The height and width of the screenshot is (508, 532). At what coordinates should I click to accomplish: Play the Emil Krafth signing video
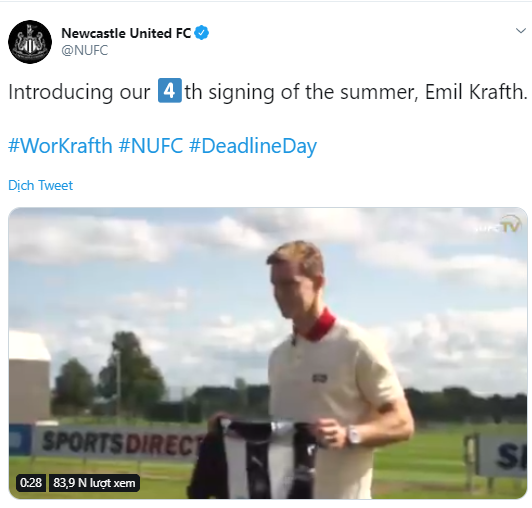(x=268, y=353)
